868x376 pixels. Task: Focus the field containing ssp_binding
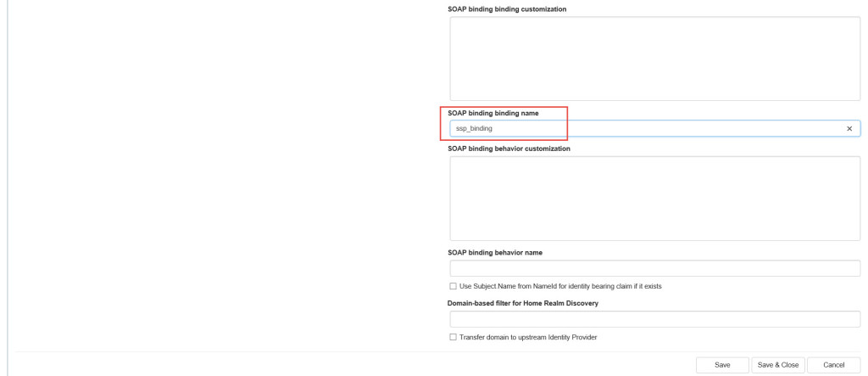(x=655, y=129)
